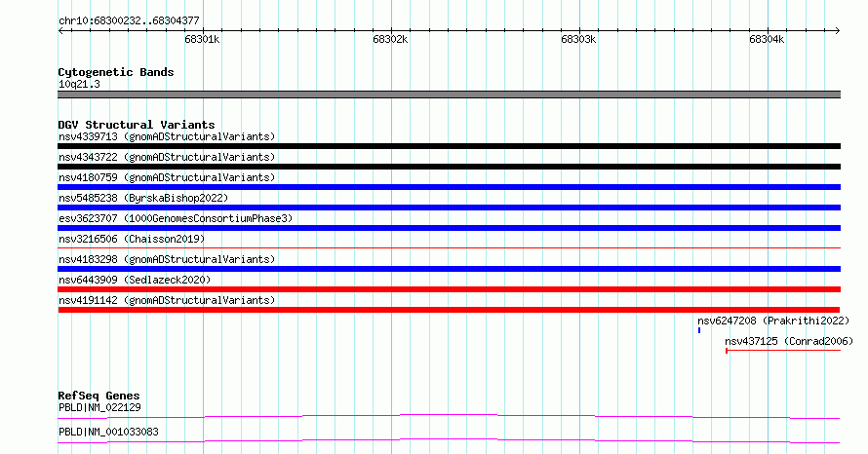Open variant label nsv3216506 Chaisson2019
Screen dimensions: 868x454
pos(132,239)
